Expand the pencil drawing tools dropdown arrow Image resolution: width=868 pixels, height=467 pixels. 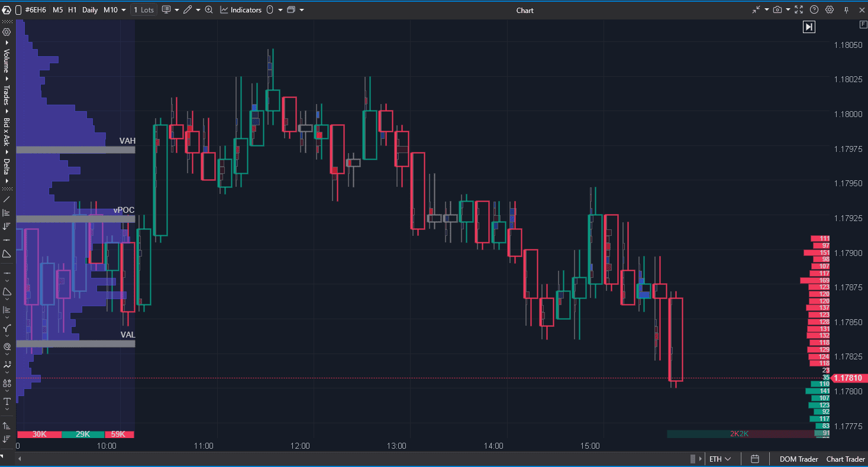coord(198,10)
